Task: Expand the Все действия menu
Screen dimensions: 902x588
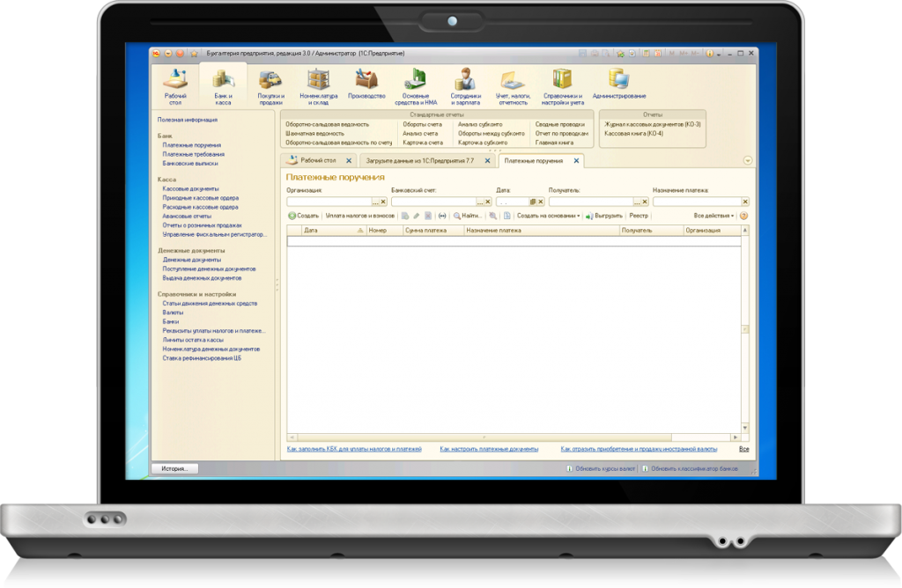Action: [x=713, y=217]
